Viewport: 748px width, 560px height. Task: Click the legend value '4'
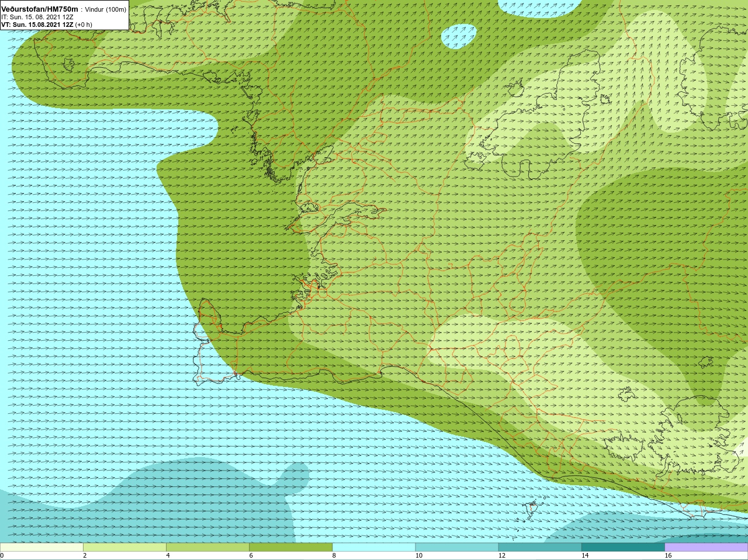[x=168, y=555]
